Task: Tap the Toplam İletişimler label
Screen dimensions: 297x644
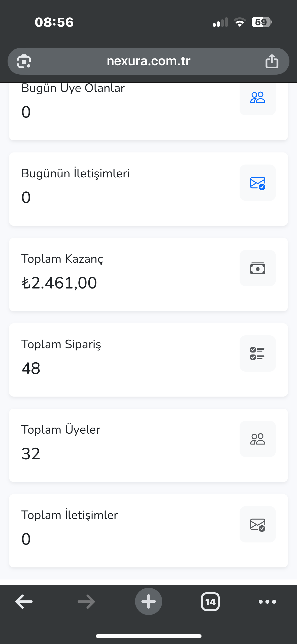Action: pos(70,515)
